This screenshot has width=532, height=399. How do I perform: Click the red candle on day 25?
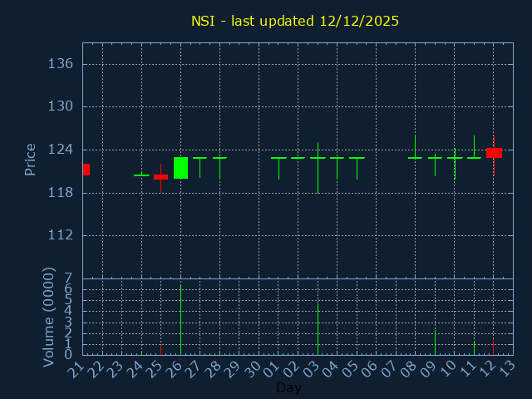[160, 176]
